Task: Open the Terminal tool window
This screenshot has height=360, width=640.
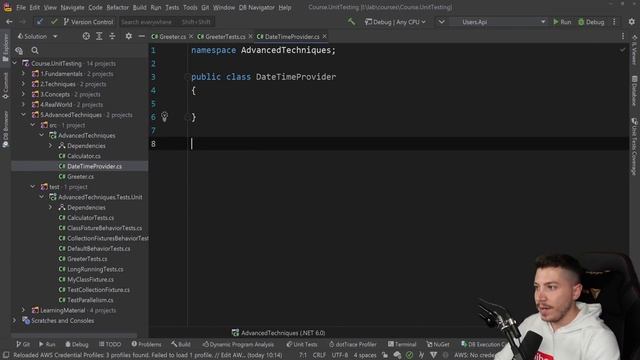Action: tap(402, 344)
